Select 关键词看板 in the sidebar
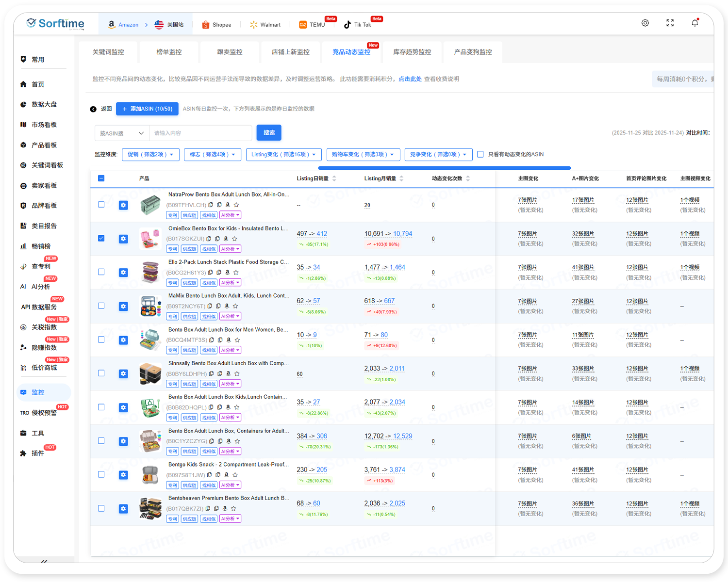Screen dimensions: 728x582 [47, 165]
